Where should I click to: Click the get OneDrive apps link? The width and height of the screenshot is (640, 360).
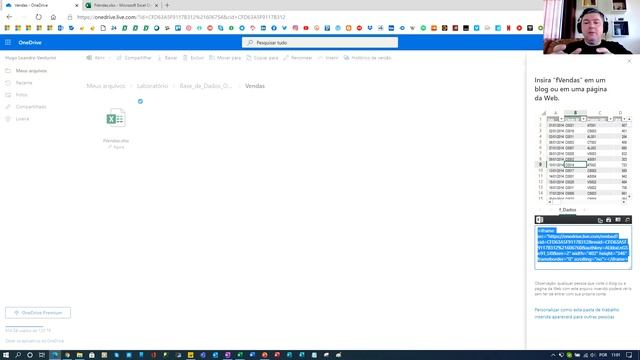click(x=34, y=341)
